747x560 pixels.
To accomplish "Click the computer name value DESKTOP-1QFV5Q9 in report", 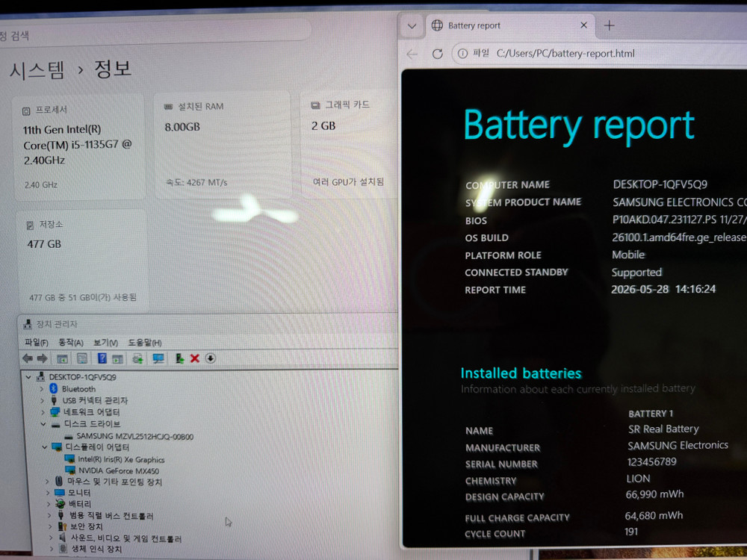I will 660,184.
